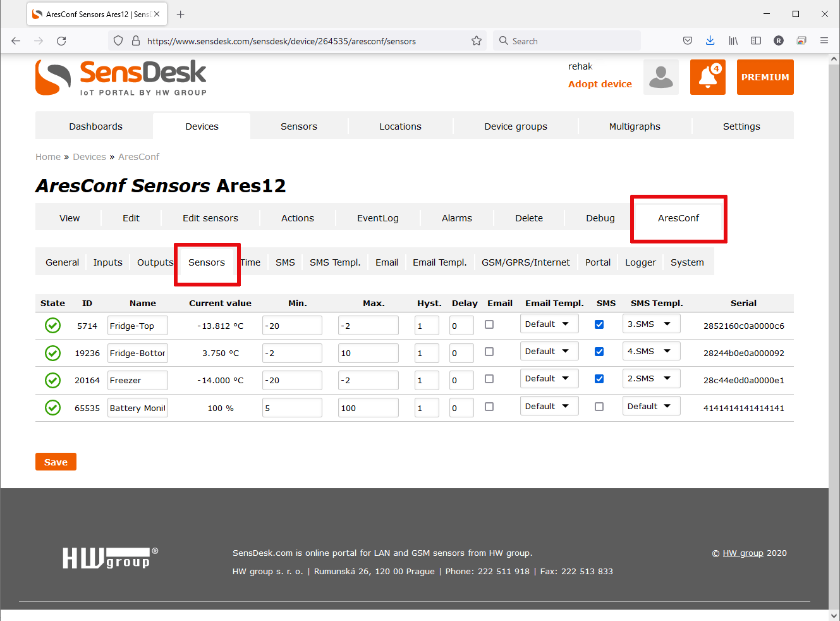Enable Email checkbox for Fridge-Top
The height and width of the screenshot is (621, 840).
pyautogui.click(x=489, y=324)
